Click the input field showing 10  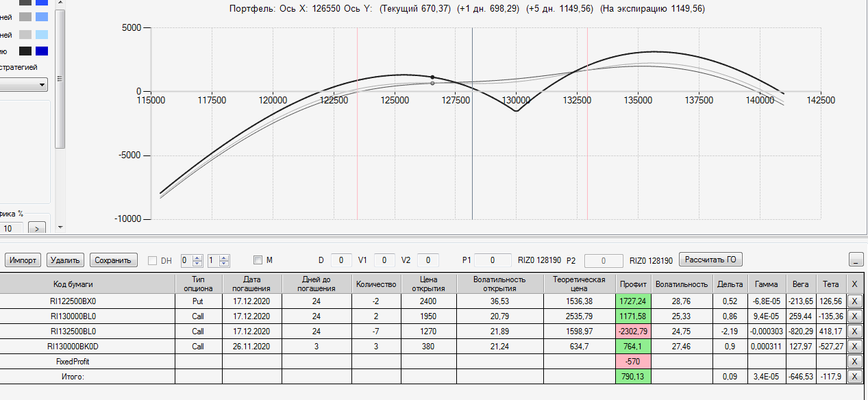coord(12,227)
